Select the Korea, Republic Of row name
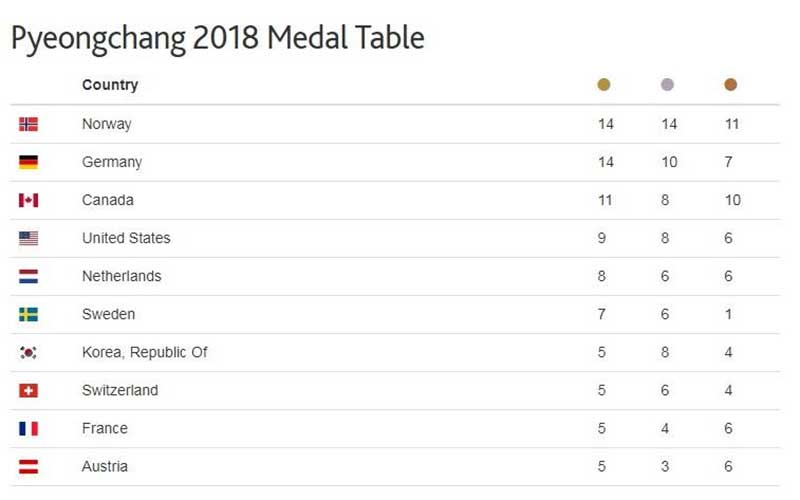Viewport: 800px width, 500px height. pos(144,352)
